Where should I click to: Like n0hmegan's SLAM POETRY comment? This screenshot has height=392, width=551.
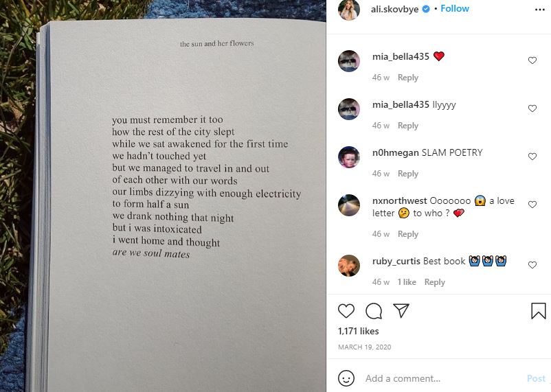[532, 157]
